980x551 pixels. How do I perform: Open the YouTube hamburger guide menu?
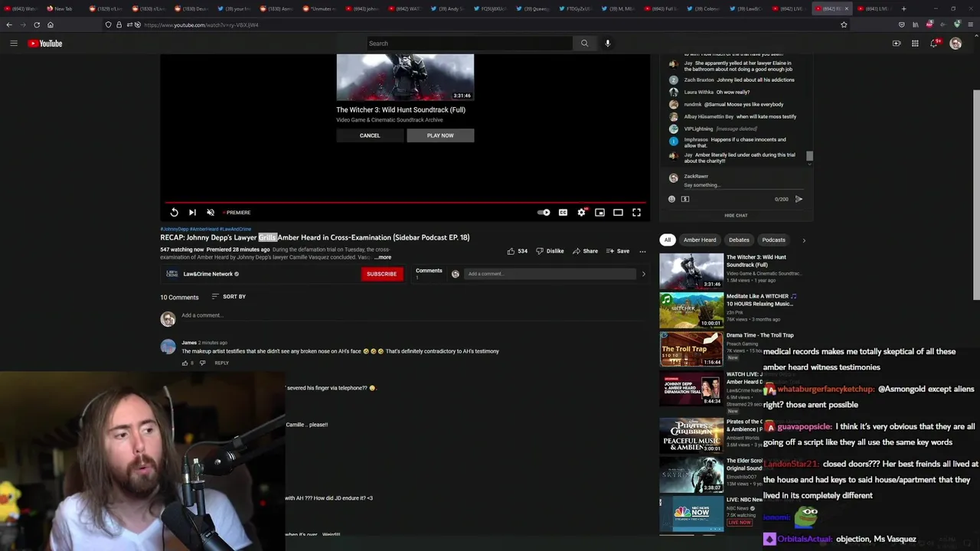[x=14, y=44]
